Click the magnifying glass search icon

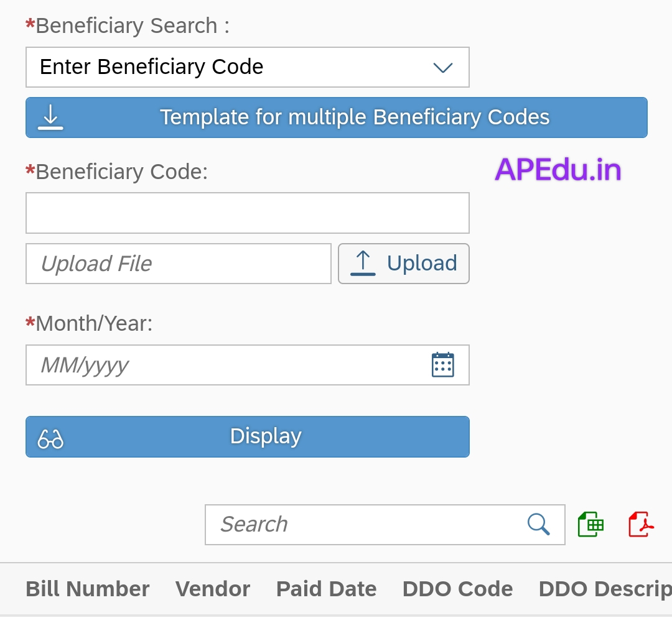538,524
